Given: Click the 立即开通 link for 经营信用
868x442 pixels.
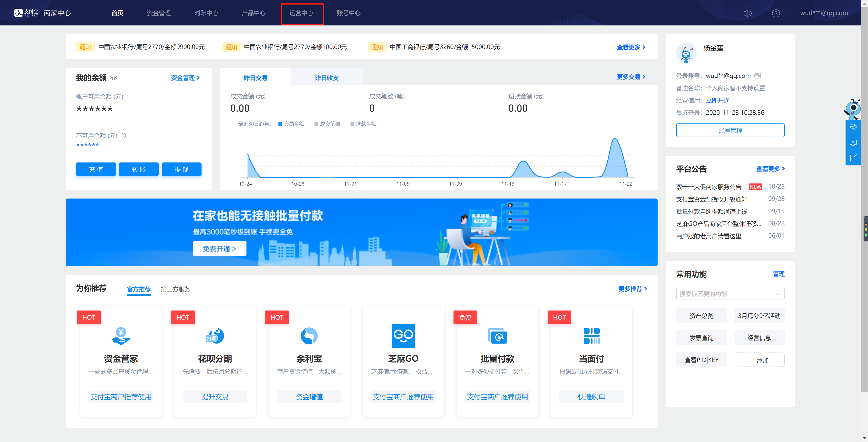Looking at the screenshot, I should point(717,101).
